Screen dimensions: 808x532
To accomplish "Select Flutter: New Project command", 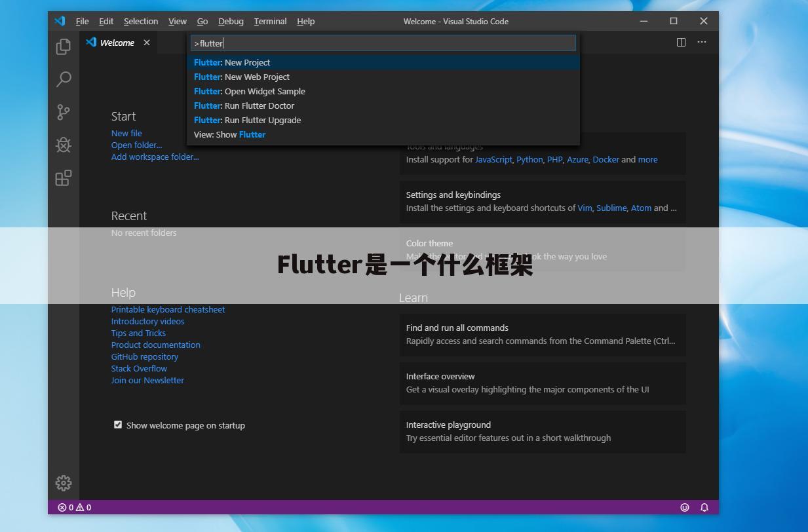I will click(383, 62).
